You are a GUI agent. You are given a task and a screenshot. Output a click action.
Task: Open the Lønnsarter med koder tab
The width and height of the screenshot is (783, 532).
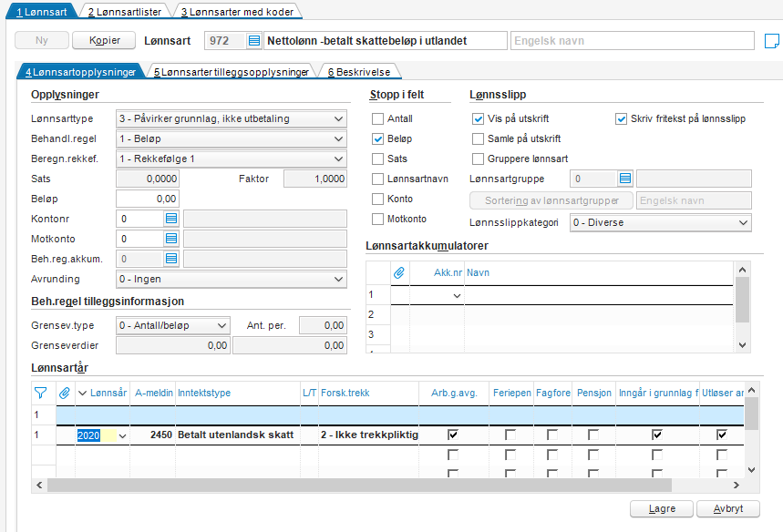pyautogui.click(x=237, y=12)
